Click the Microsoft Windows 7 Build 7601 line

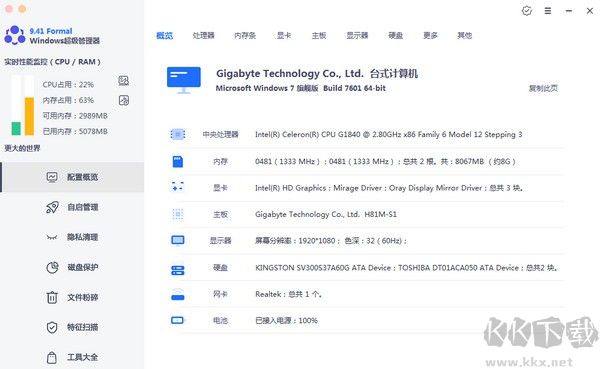301,88
